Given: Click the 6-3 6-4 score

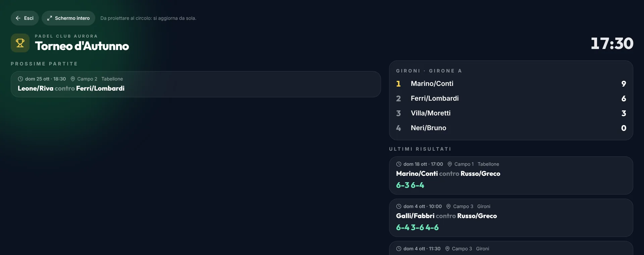Looking at the screenshot, I should (x=410, y=185).
